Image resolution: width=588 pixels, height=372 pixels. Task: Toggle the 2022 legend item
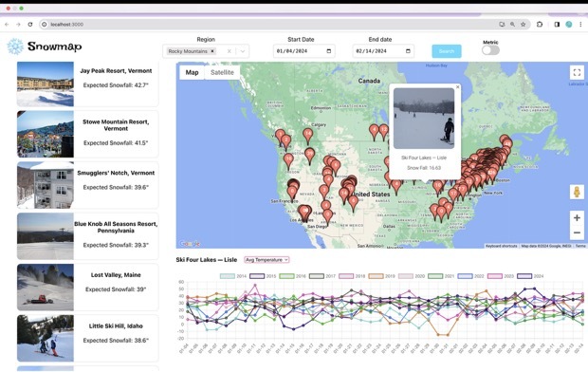pyautogui.click(x=470, y=276)
